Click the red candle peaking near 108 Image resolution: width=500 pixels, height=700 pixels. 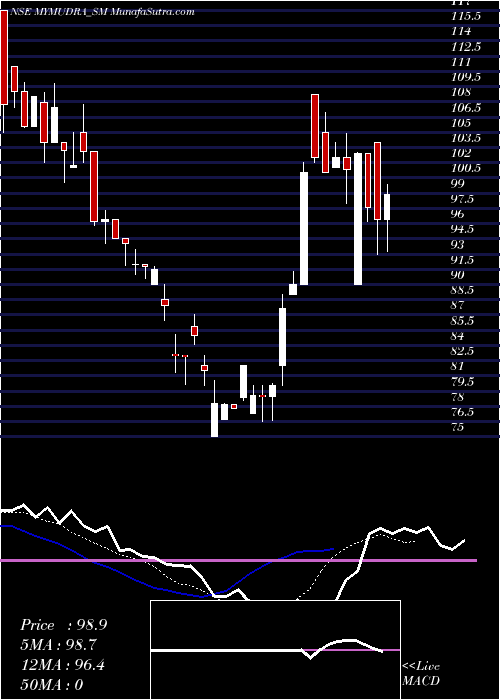pos(315,126)
